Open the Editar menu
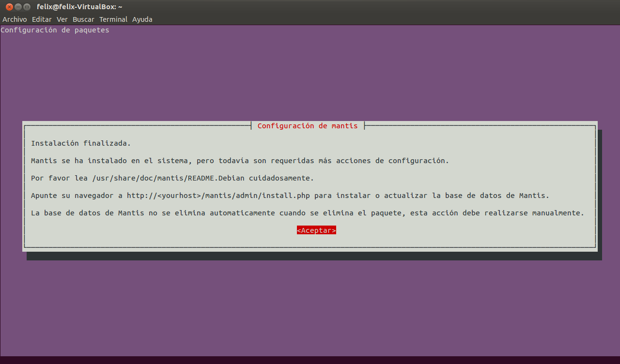The width and height of the screenshot is (620, 364). point(42,19)
